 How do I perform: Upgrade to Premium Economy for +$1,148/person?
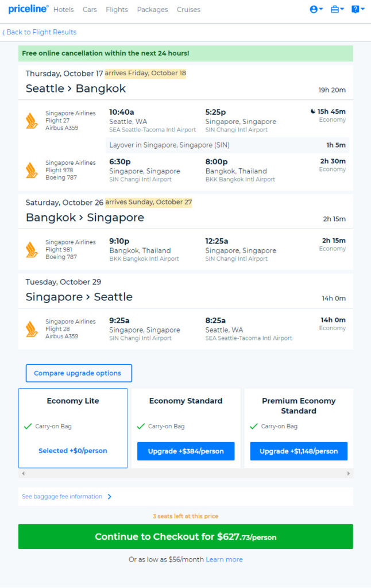pyautogui.click(x=299, y=451)
